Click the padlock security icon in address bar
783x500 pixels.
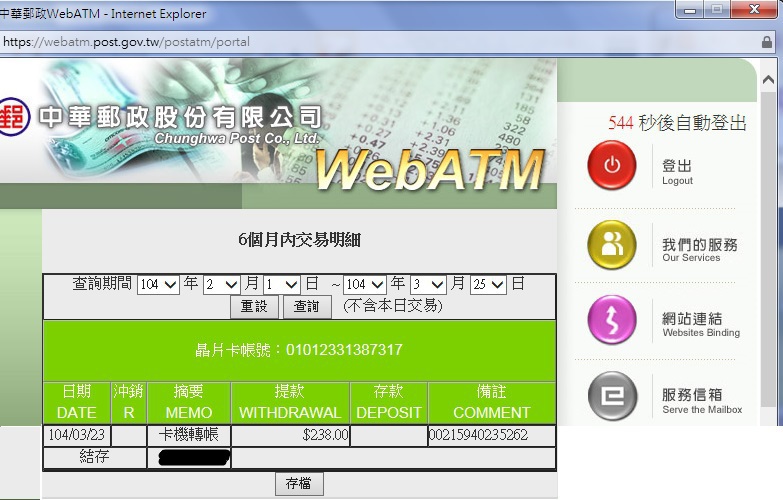(767, 42)
